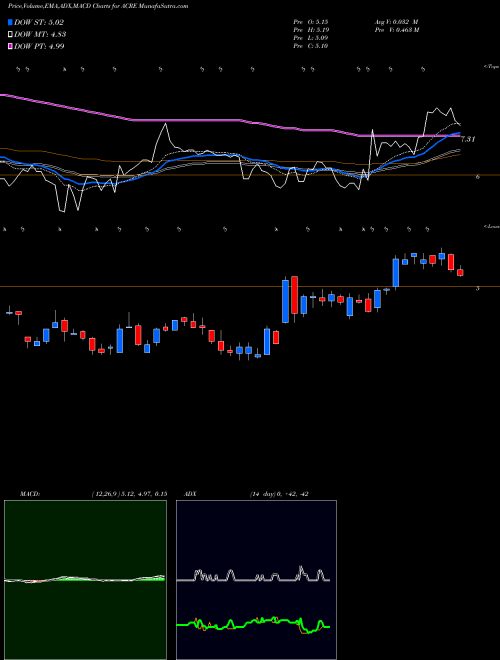Select the 'DOW MT: 4.83' legend text

click(x=40, y=35)
